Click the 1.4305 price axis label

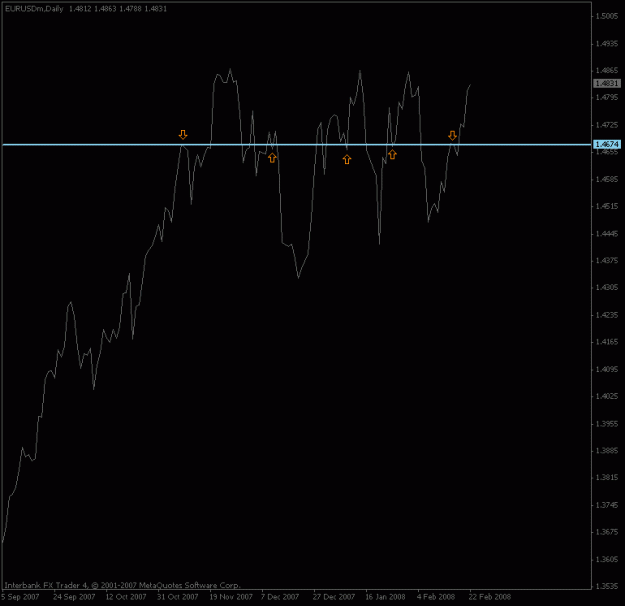click(x=607, y=287)
